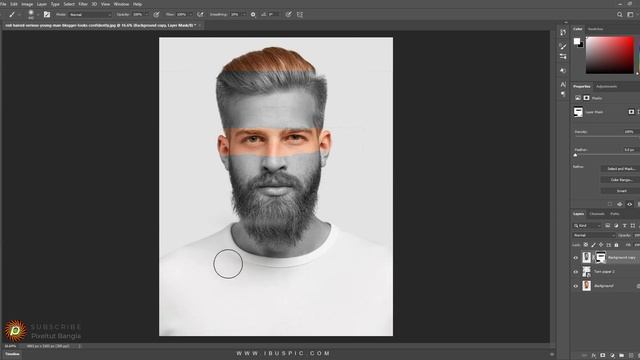The width and height of the screenshot is (640, 360).
Task: Click apply mask icon in Properties footer
Action: [x=620, y=204]
